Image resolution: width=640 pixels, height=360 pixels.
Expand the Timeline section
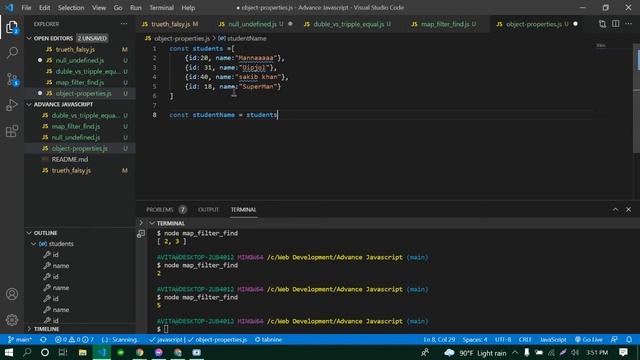click(29, 329)
